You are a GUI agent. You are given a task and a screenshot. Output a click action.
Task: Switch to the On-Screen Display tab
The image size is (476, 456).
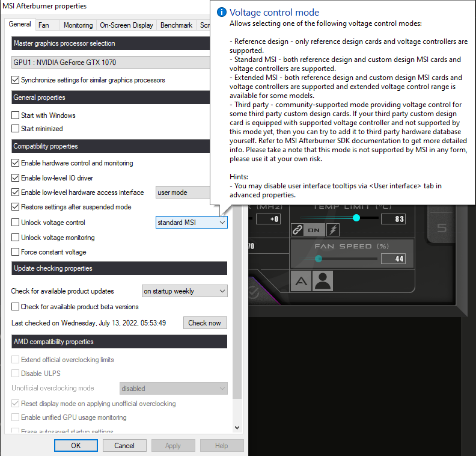click(x=126, y=25)
